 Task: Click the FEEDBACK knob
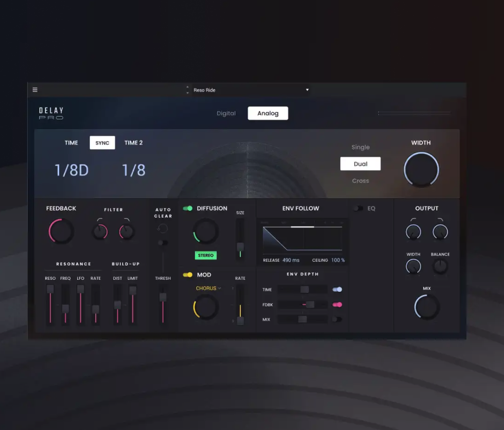coord(61,231)
